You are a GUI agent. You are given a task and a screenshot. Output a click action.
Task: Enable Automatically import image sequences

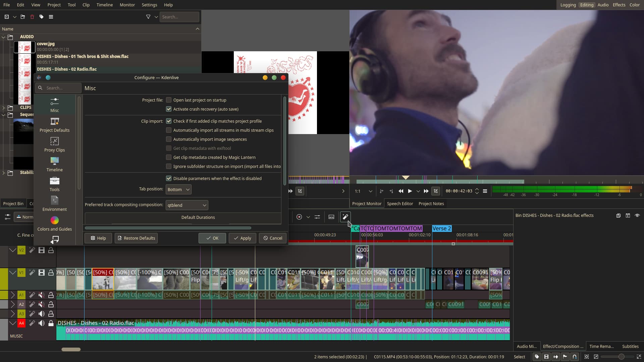pyautogui.click(x=169, y=139)
